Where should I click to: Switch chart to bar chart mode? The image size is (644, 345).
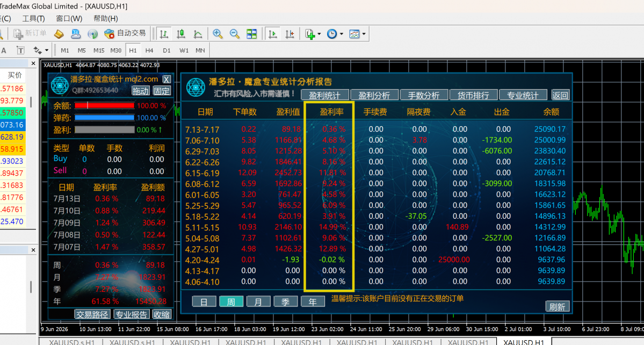[164, 34]
